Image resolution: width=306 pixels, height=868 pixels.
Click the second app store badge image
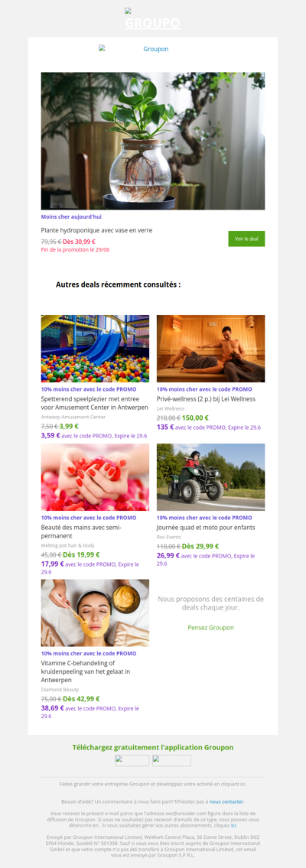[x=171, y=760]
